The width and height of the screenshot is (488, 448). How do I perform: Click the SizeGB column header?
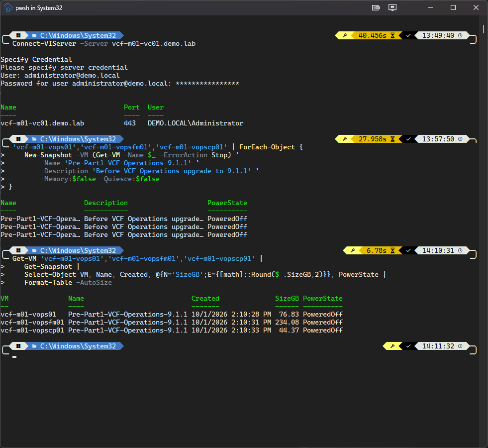coord(287,299)
